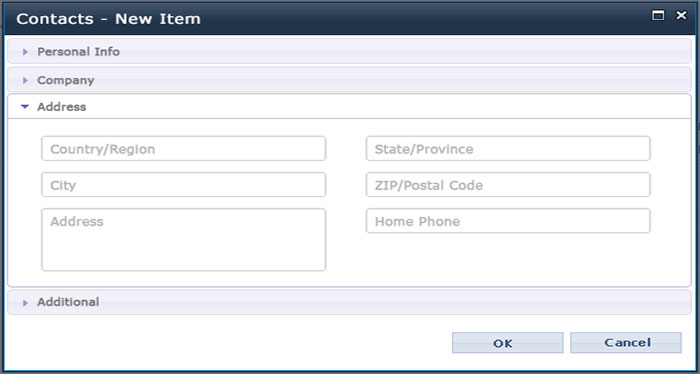Click the Personal Info header label
This screenshot has height=374, width=700.
tap(78, 52)
